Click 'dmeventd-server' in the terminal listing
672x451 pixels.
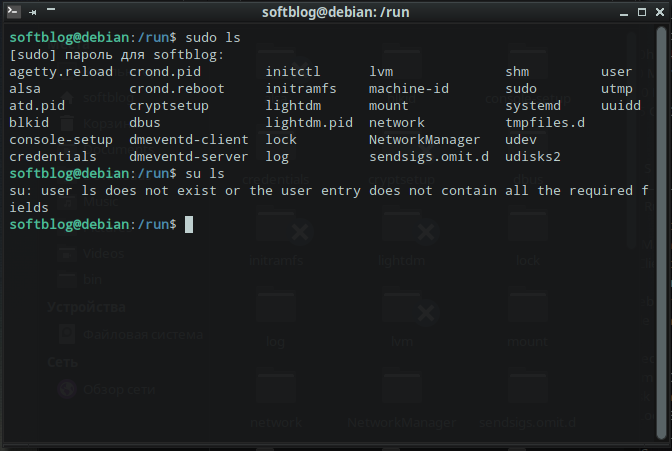(189, 156)
